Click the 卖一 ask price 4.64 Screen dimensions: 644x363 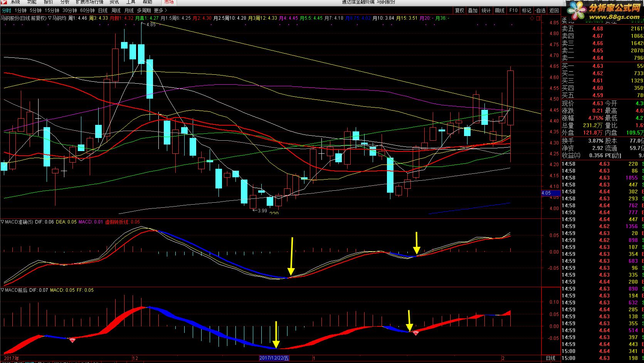(x=598, y=58)
